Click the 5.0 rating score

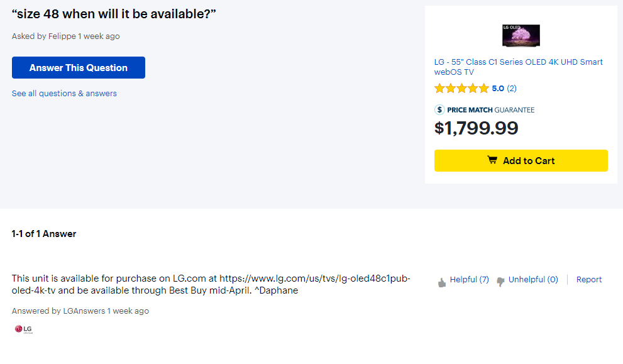click(498, 89)
